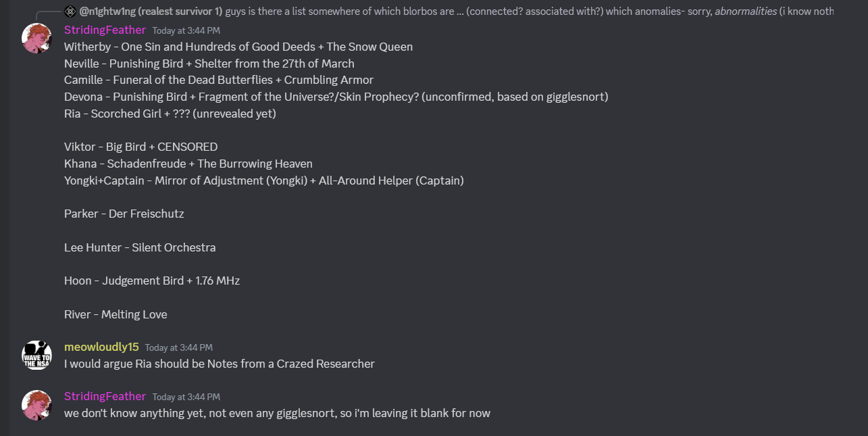Click the timestamp next to meowloudly15
This screenshot has height=436, width=868.
(178, 347)
